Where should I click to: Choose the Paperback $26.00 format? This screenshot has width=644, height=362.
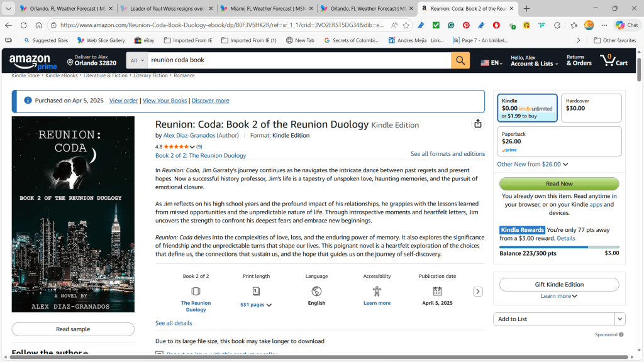coord(559,141)
